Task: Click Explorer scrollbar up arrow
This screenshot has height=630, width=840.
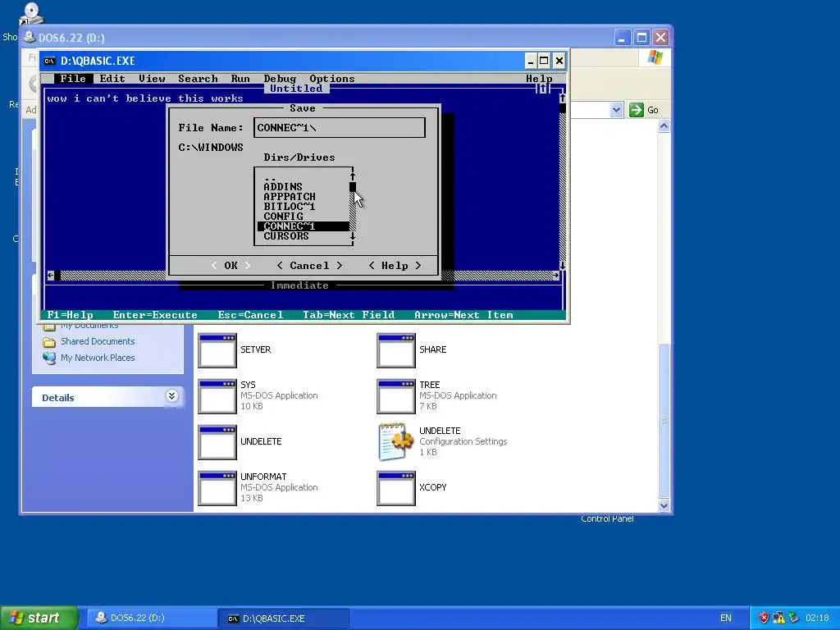Action: pos(664,126)
